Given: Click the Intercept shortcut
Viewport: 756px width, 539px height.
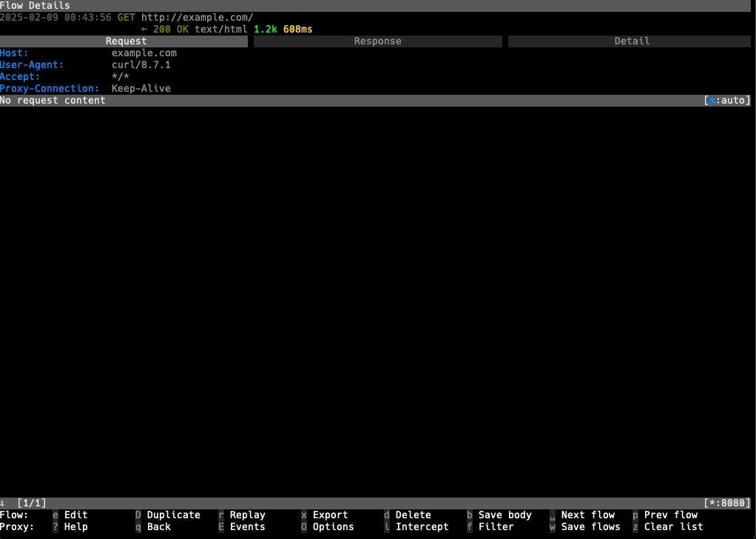Looking at the screenshot, I should click(x=416, y=527).
